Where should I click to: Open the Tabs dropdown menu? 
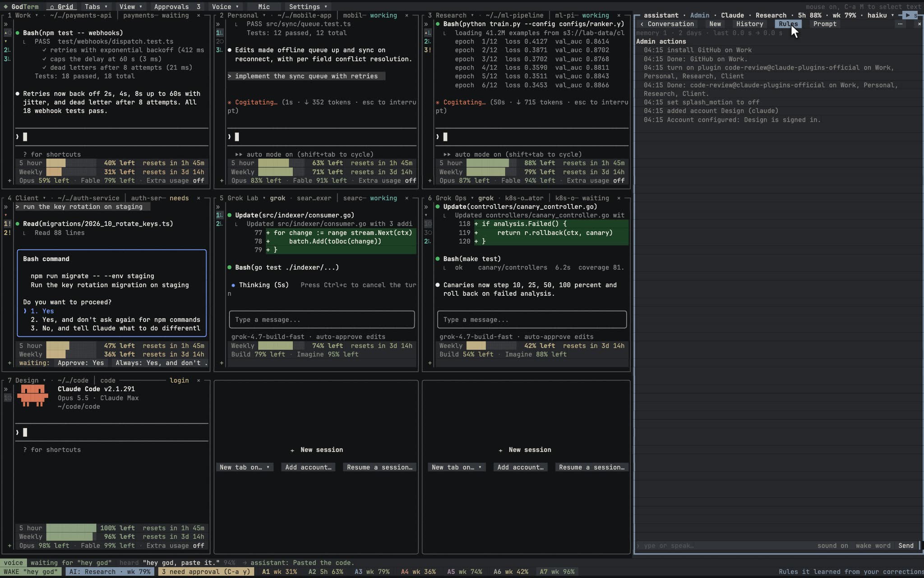(x=96, y=7)
